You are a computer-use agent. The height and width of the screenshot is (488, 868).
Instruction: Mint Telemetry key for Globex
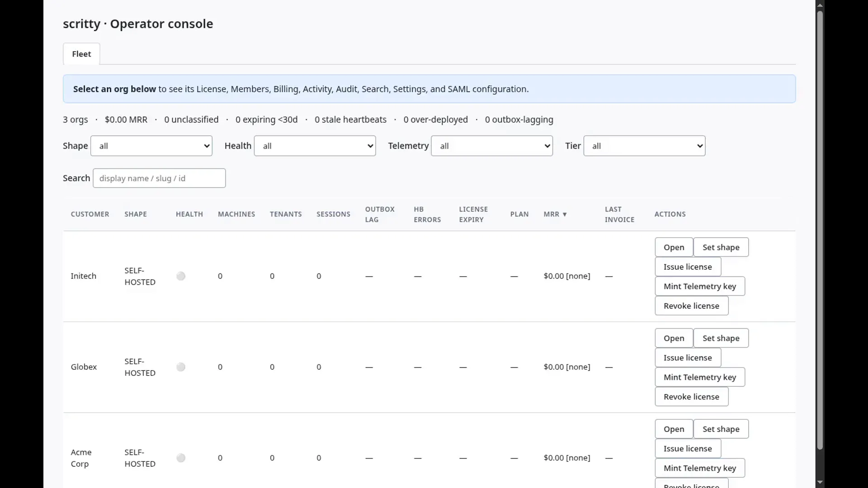click(700, 377)
